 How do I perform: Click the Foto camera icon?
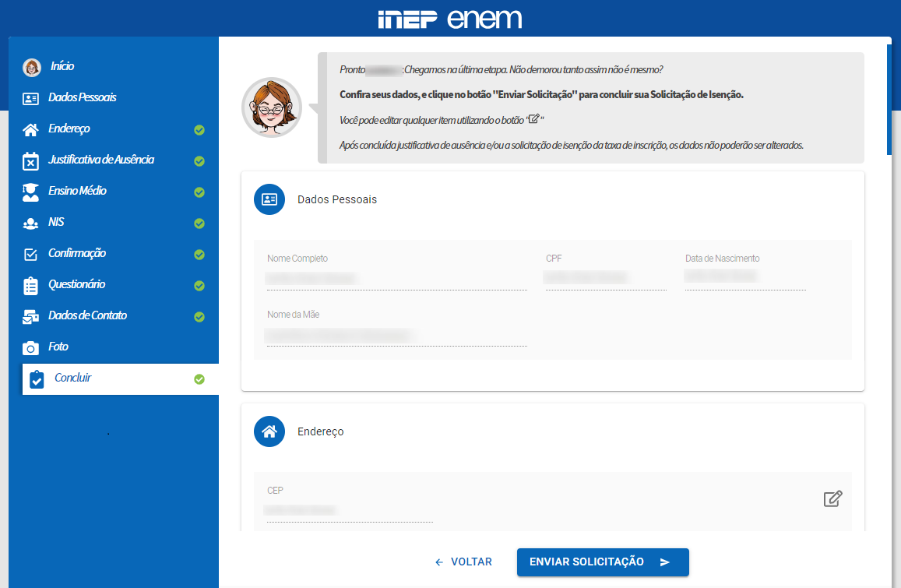30,348
